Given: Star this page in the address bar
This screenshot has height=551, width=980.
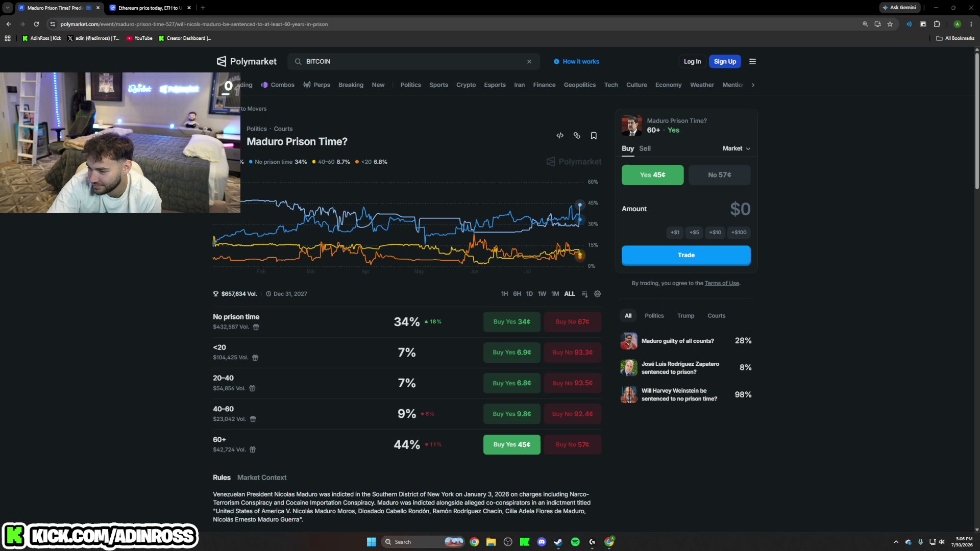Looking at the screenshot, I should coord(890,24).
